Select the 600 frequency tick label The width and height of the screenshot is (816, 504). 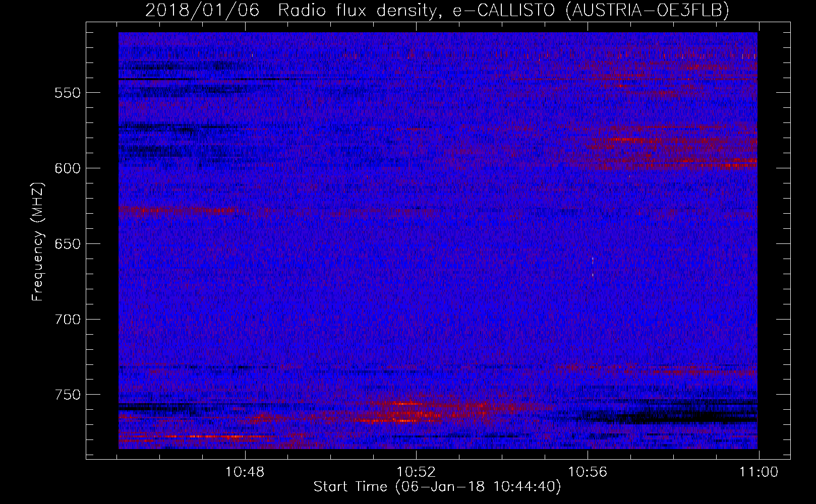(x=68, y=168)
